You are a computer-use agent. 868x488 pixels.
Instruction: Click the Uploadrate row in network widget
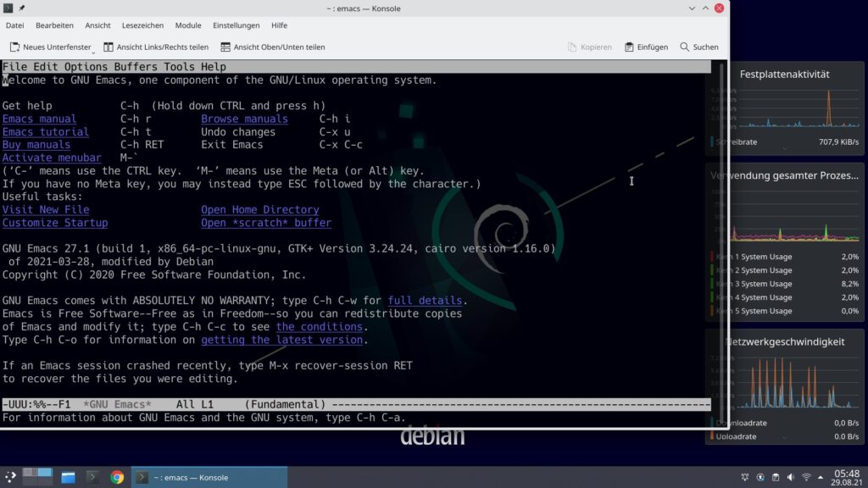tap(785, 436)
